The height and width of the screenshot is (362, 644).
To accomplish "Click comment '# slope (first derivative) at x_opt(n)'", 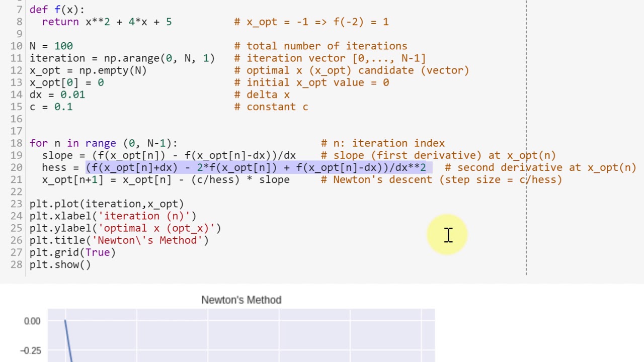I will (x=438, y=155).
